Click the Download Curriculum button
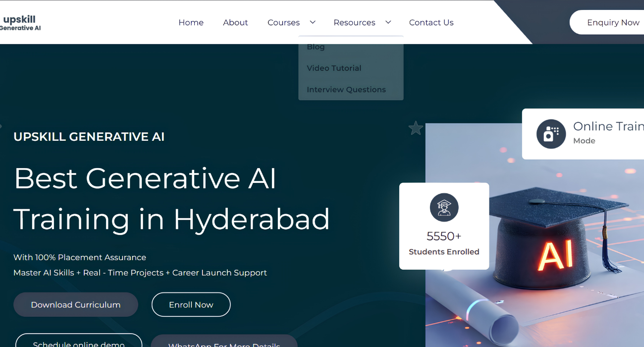The height and width of the screenshot is (347, 644). [76, 304]
